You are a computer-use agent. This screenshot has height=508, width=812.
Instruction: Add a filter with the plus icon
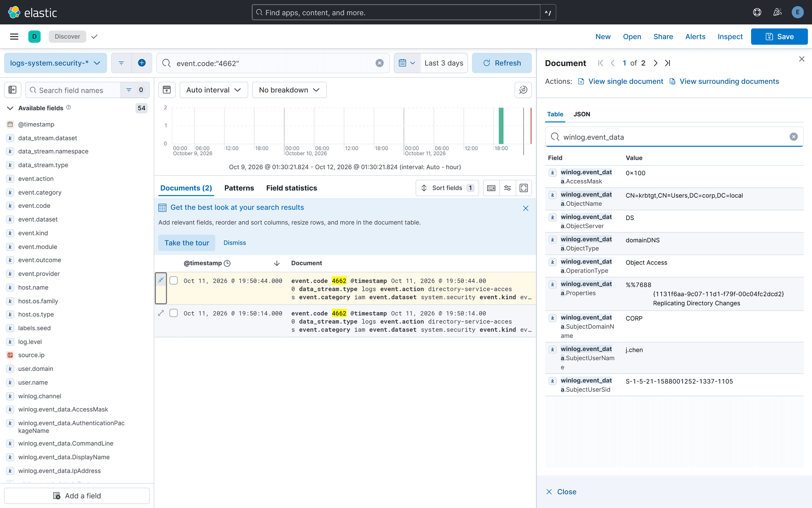pyautogui.click(x=142, y=63)
